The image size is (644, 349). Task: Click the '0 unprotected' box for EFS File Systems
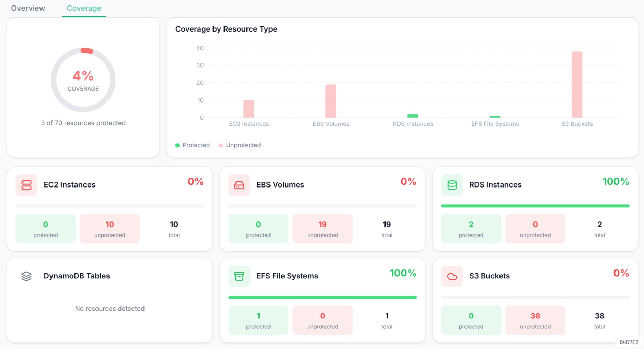click(x=323, y=320)
